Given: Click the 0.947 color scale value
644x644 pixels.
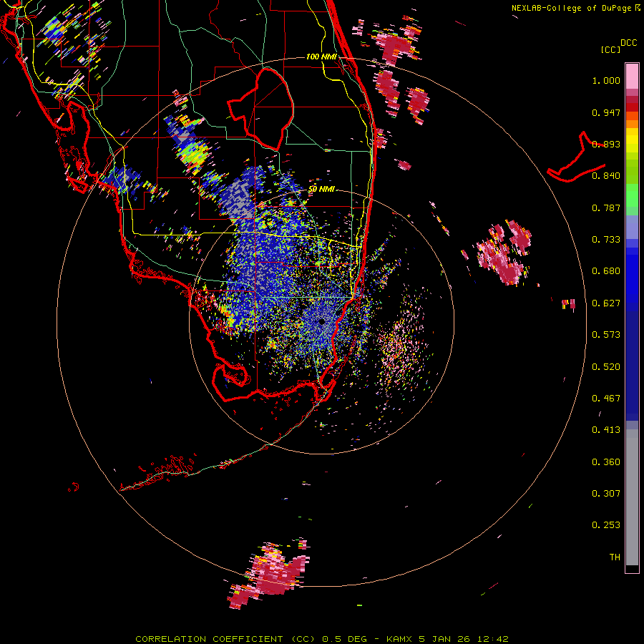Looking at the screenshot, I should coord(606,112).
